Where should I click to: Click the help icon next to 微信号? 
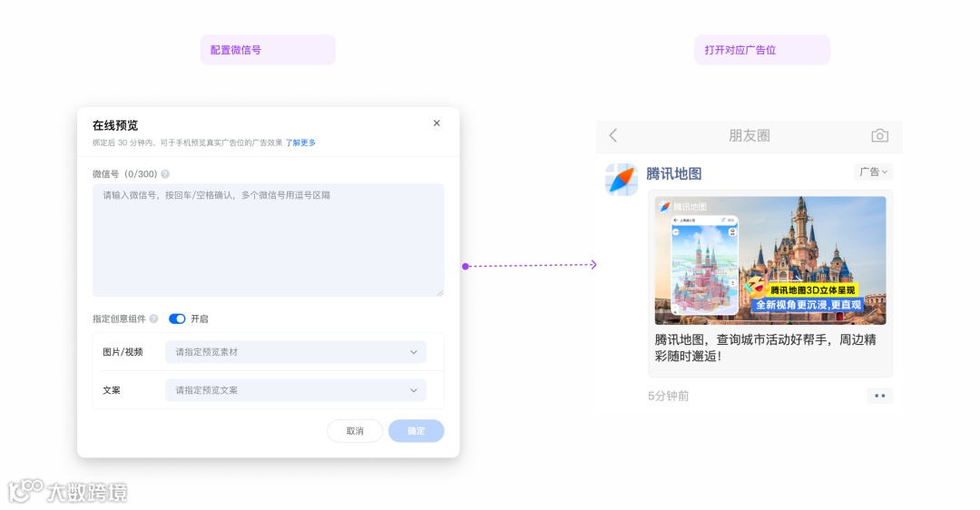[165, 174]
